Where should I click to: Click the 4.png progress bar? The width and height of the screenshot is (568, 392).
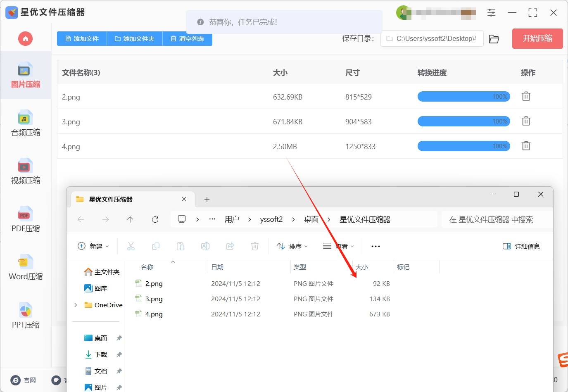[463, 146]
